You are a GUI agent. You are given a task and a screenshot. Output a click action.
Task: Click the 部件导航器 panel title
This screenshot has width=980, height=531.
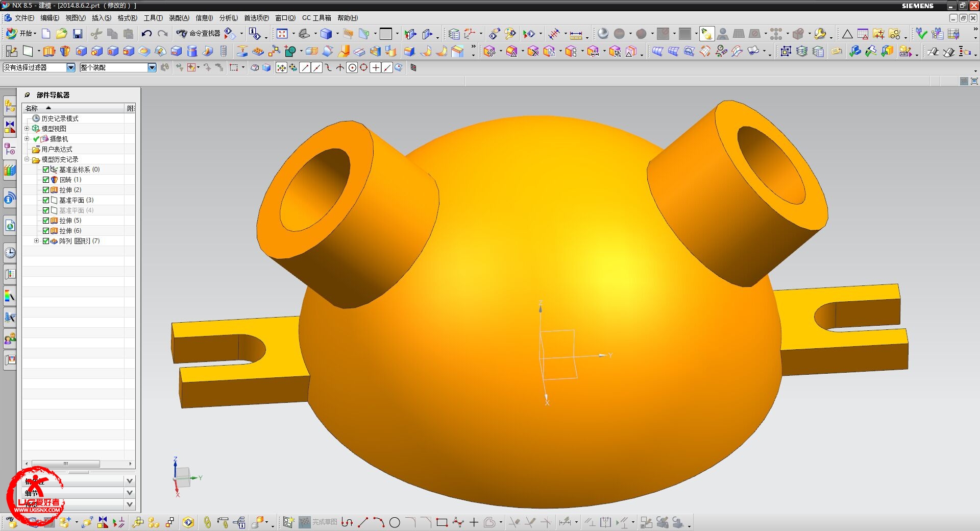53,95
